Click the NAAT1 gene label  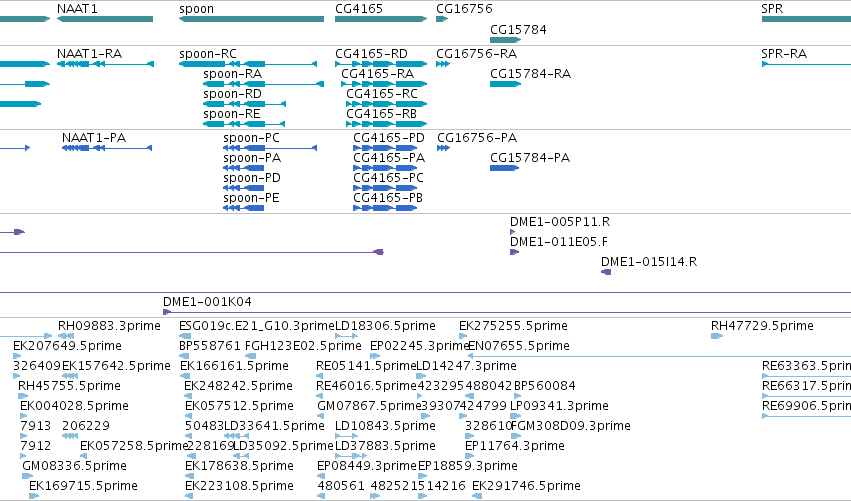(x=77, y=9)
